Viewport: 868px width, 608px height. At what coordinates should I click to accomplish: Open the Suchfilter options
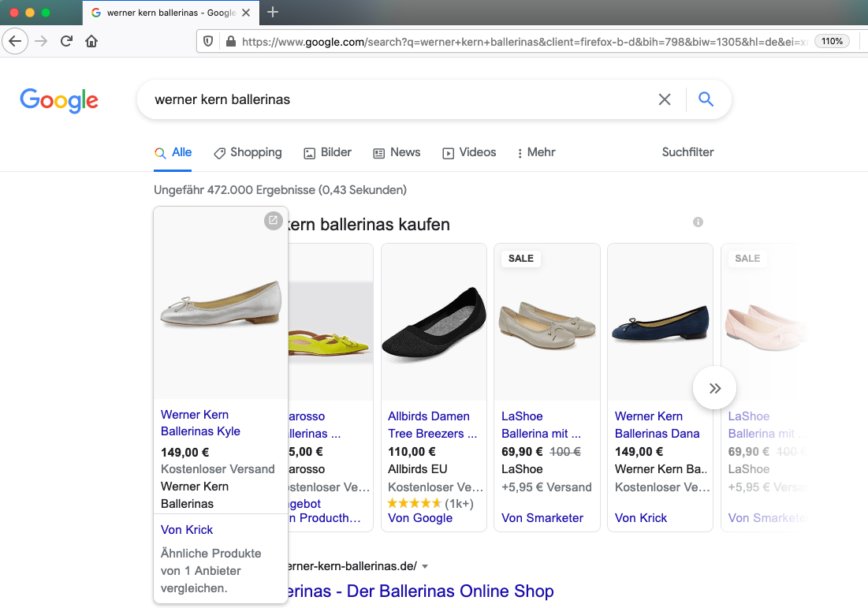687,152
